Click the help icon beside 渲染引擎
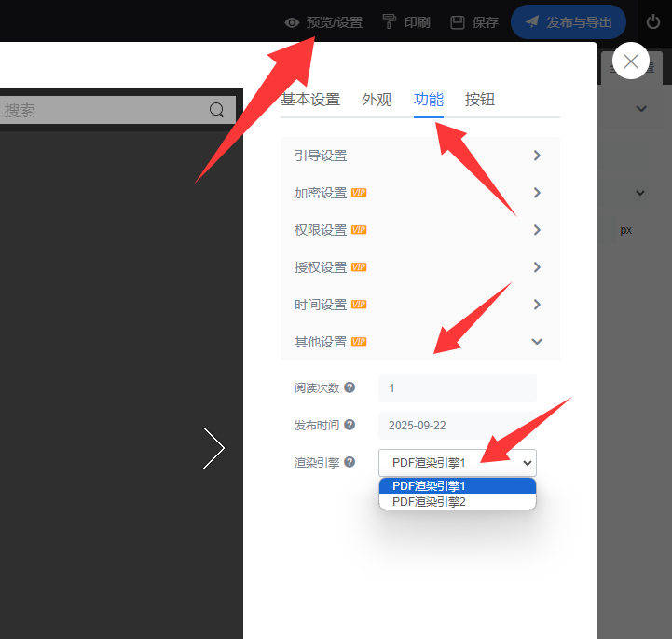Image resolution: width=672 pixels, height=639 pixels. 350,462
